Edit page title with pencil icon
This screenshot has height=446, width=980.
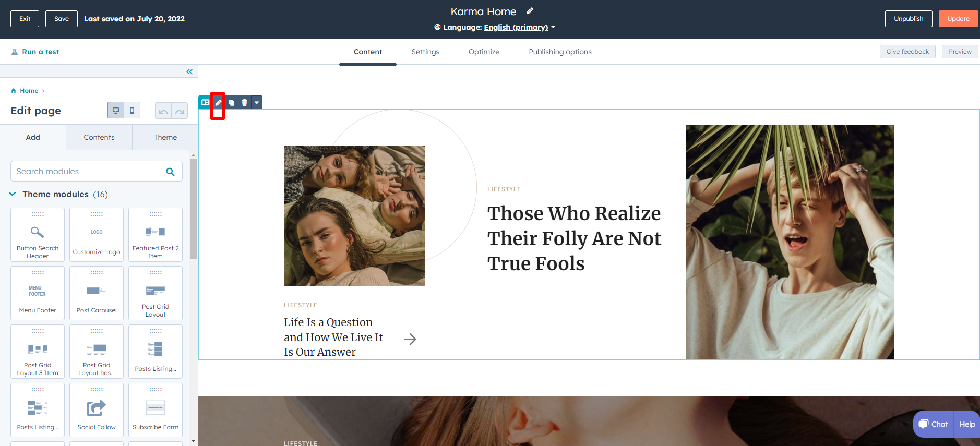point(530,11)
